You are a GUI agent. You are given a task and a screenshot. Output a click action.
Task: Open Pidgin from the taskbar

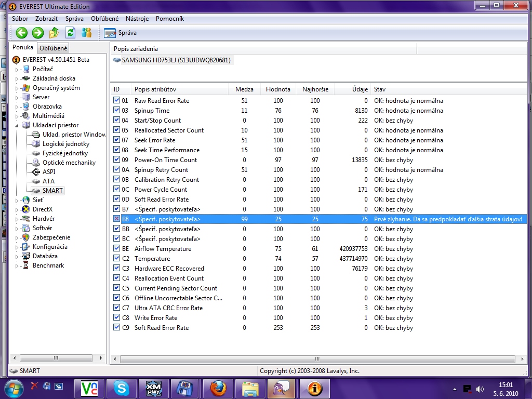coord(282,389)
